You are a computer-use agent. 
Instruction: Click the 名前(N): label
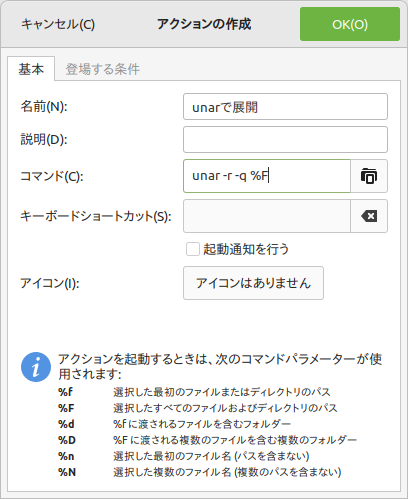[x=44, y=107]
